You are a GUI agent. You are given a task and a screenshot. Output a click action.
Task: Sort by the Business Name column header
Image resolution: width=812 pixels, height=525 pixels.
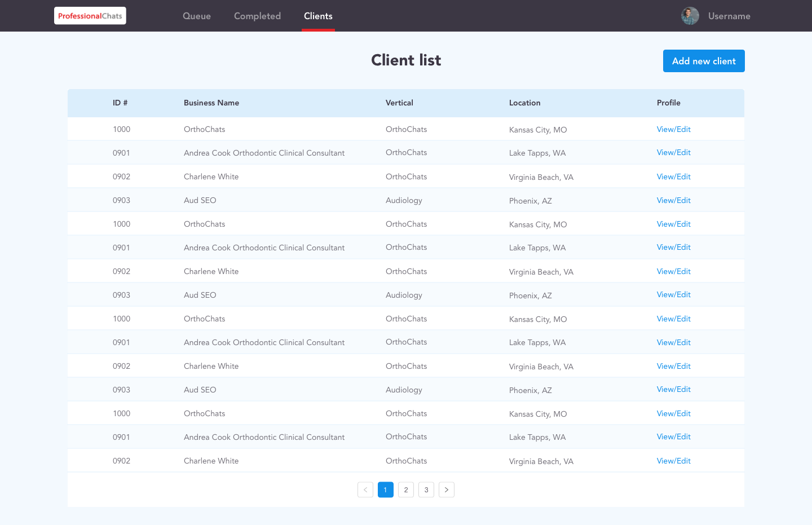pyautogui.click(x=211, y=103)
